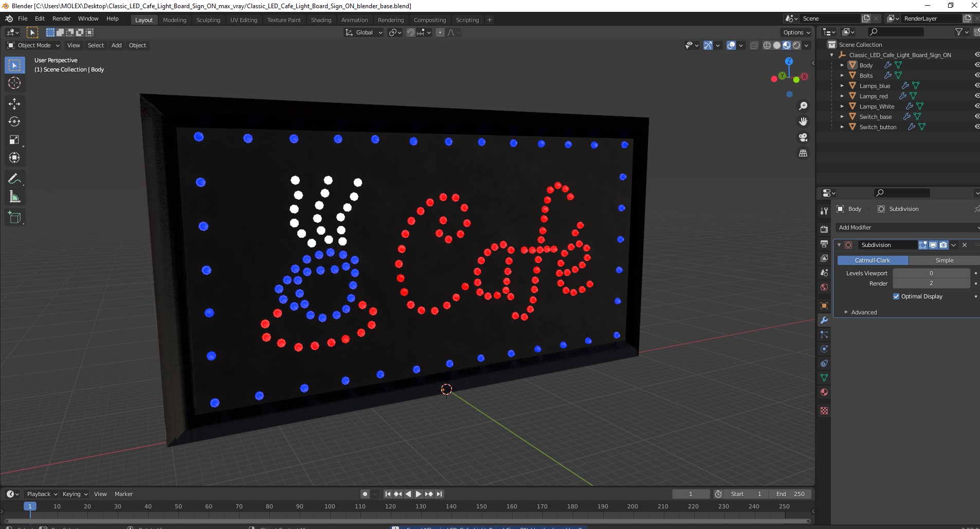Switch to the UV Editing workspace tab
Screen dimensions: 980x529
click(243, 20)
